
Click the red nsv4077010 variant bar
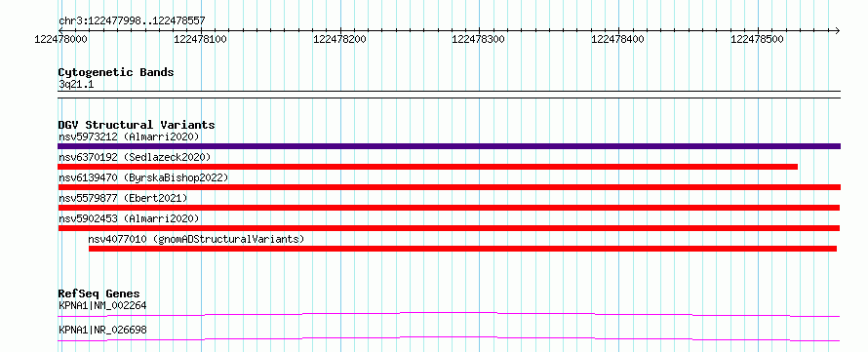click(463, 249)
